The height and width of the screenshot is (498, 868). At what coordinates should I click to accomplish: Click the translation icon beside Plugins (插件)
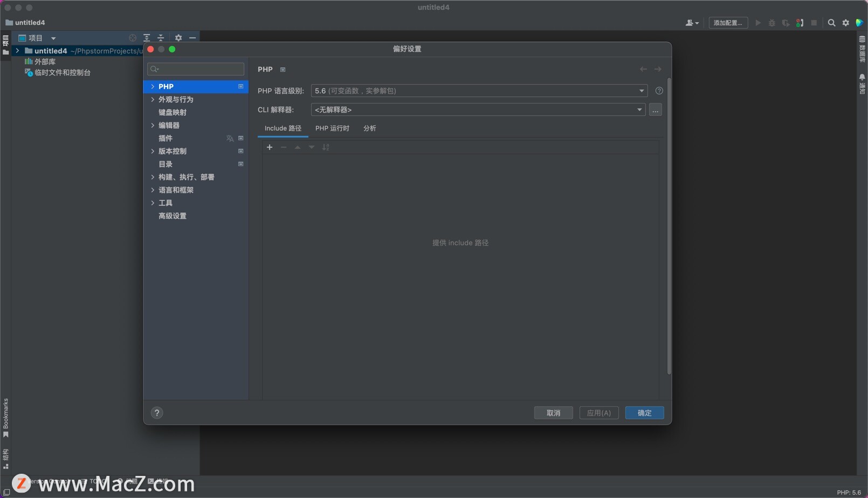pyautogui.click(x=230, y=139)
